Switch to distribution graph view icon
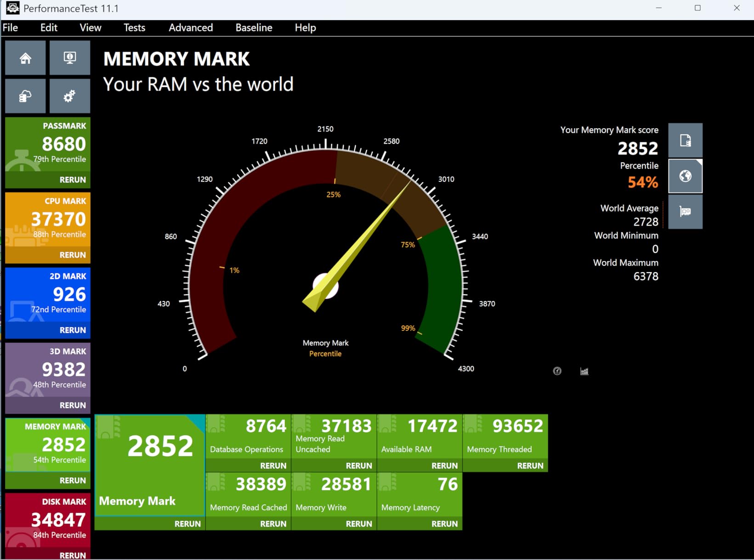 point(584,371)
